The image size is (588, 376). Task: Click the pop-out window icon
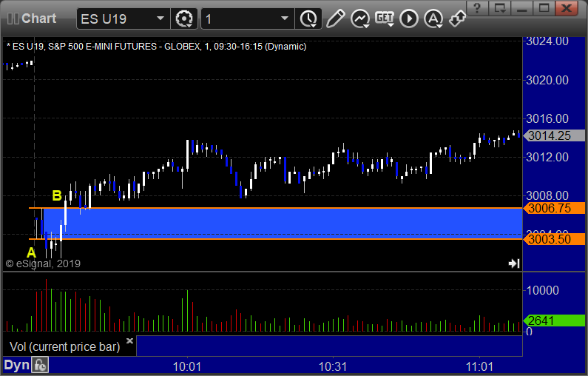[499, 8]
